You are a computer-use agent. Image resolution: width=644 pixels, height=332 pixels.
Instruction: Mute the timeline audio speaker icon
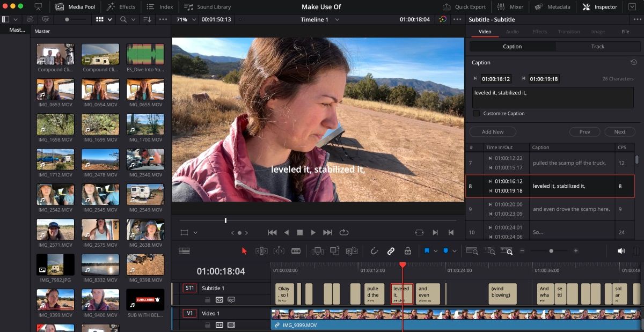pos(621,250)
